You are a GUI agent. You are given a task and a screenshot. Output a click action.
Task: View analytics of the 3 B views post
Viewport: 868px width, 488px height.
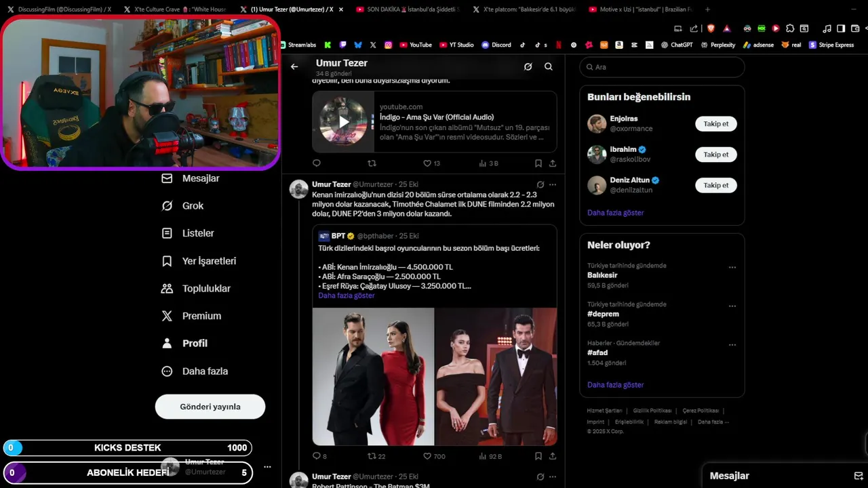[x=488, y=163]
